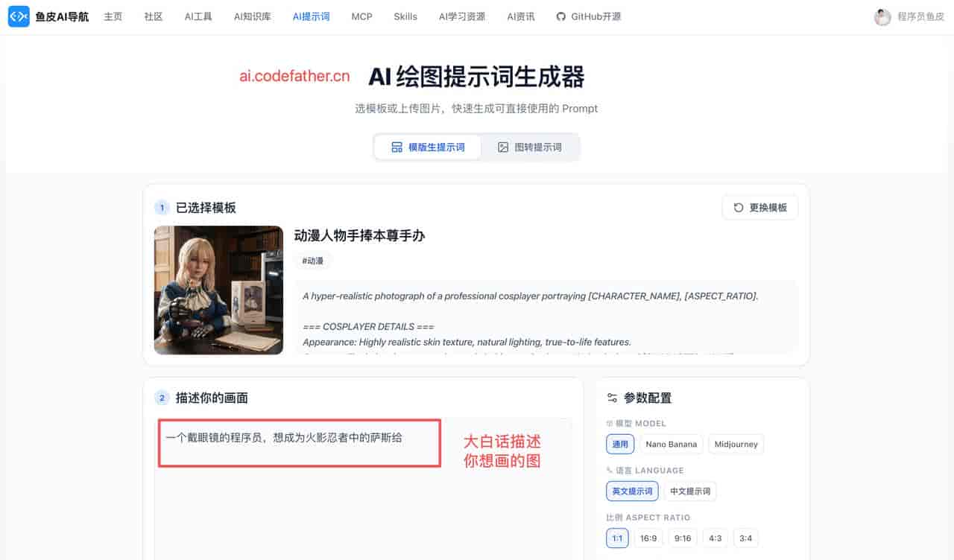The image size is (954, 560).
Task: Click the 描述你的画面 section heading
Action: 212,398
